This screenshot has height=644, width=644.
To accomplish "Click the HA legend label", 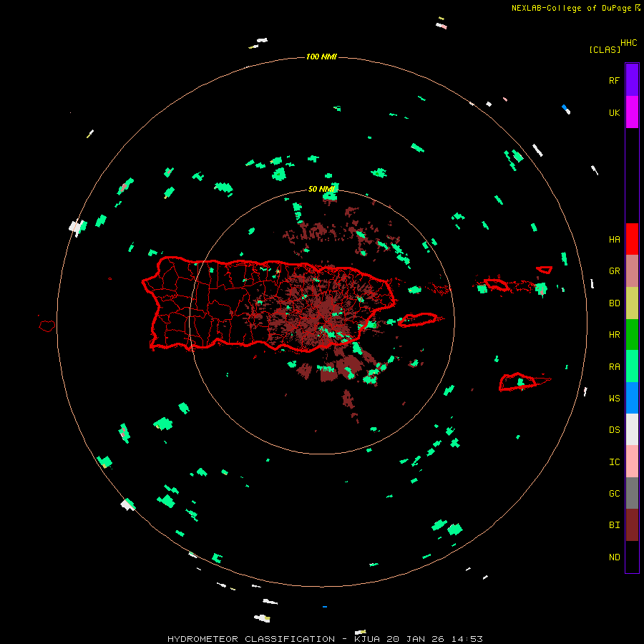I will pos(614,240).
